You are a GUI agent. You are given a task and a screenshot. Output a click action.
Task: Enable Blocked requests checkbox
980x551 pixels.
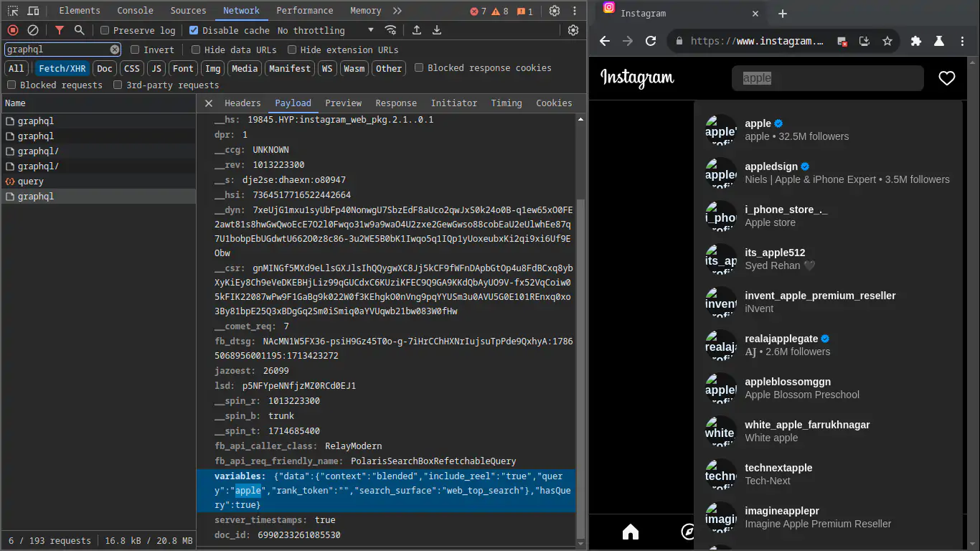click(11, 85)
